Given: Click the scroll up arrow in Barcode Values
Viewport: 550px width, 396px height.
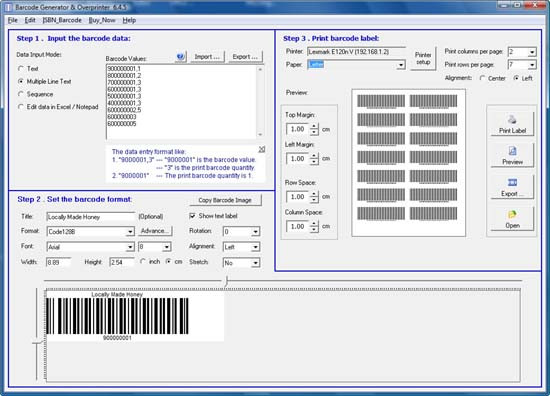Looking at the screenshot, I should 260,69.
